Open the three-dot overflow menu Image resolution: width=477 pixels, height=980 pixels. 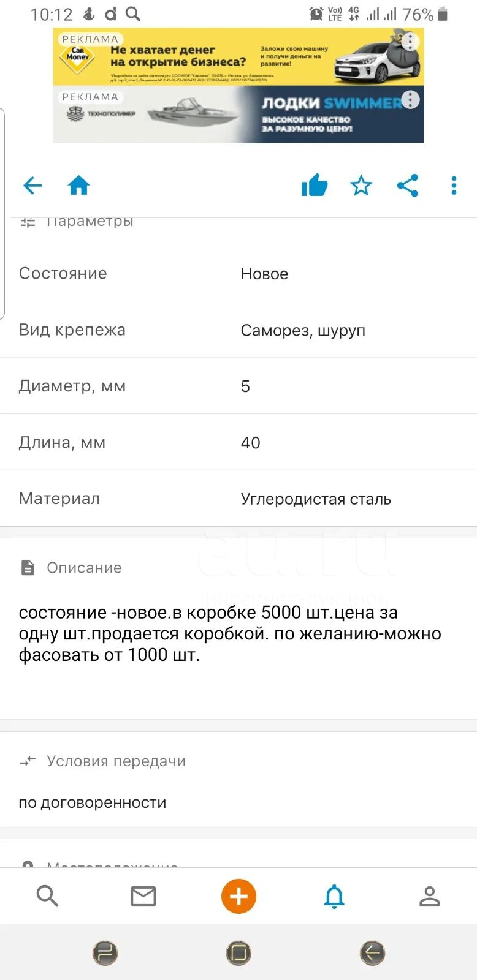454,185
